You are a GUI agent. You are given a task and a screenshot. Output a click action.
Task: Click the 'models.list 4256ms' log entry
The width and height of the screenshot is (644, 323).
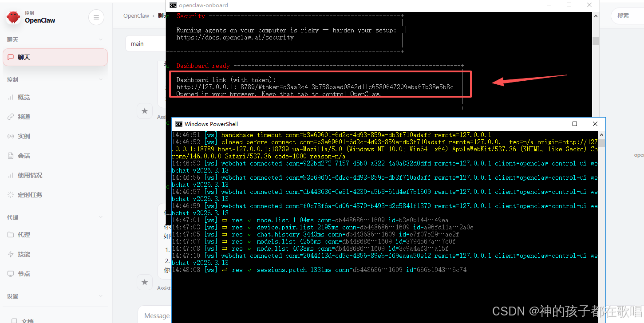coord(314,241)
